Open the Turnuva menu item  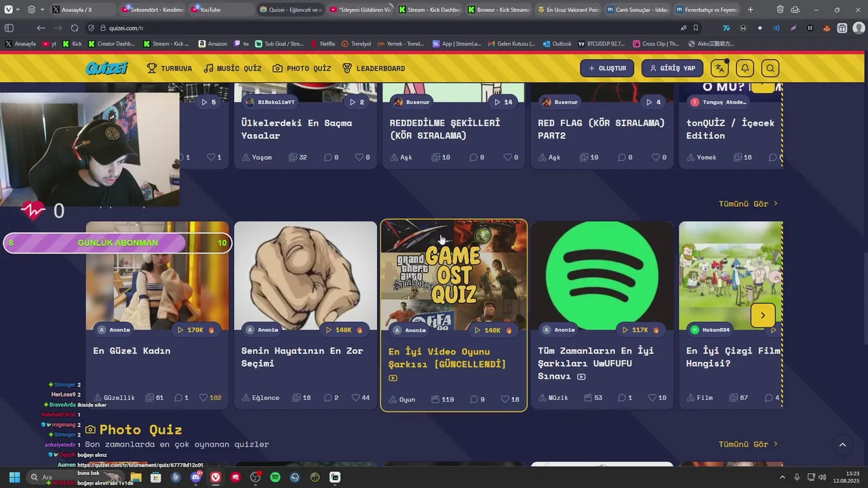(x=170, y=68)
